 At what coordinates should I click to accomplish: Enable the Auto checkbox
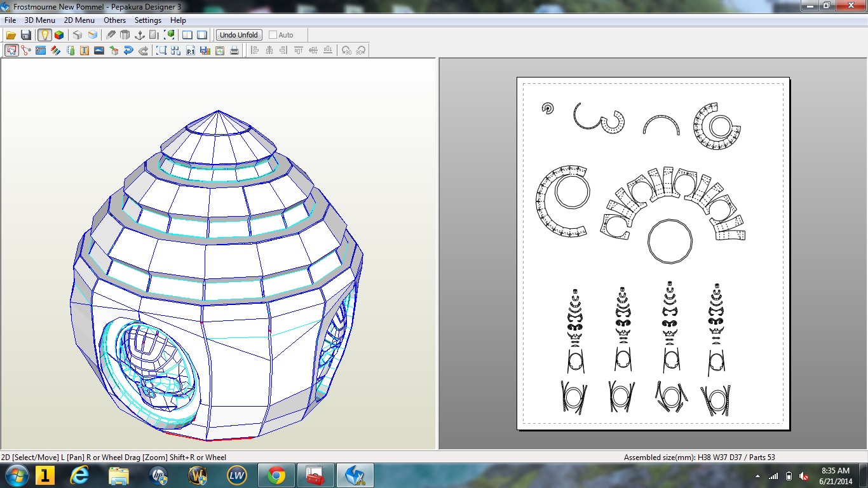(273, 35)
